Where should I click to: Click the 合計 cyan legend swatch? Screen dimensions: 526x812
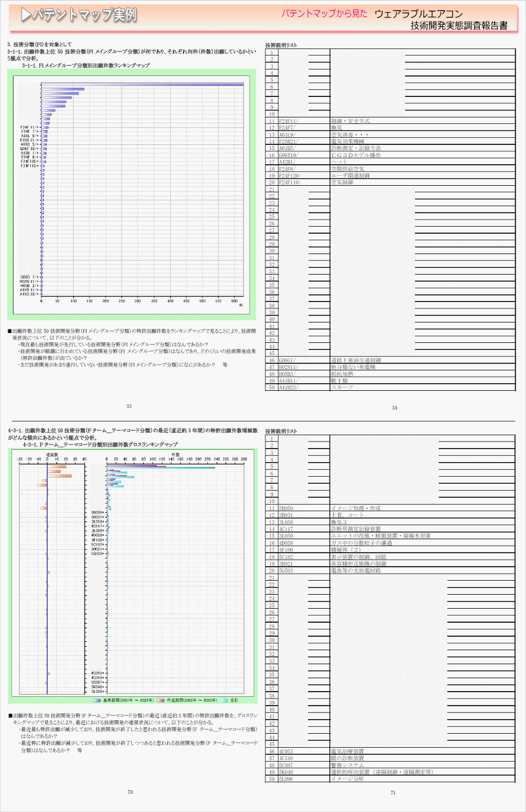click(224, 700)
